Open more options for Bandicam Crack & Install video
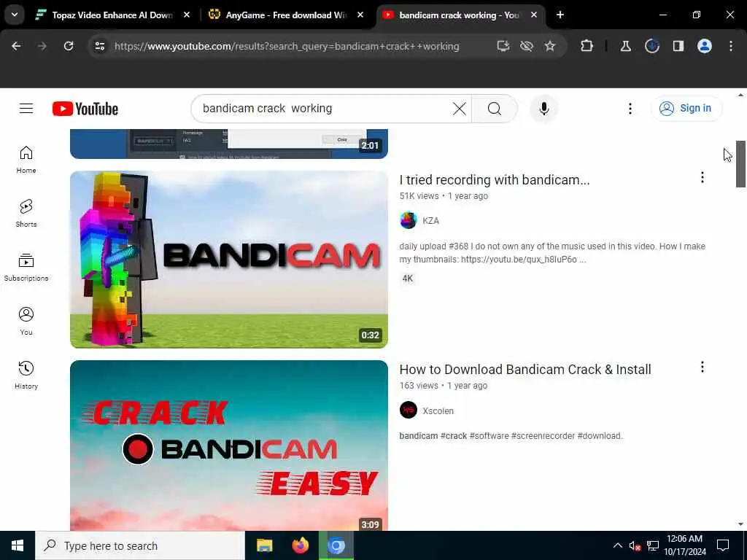 click(x=702, y=367)
